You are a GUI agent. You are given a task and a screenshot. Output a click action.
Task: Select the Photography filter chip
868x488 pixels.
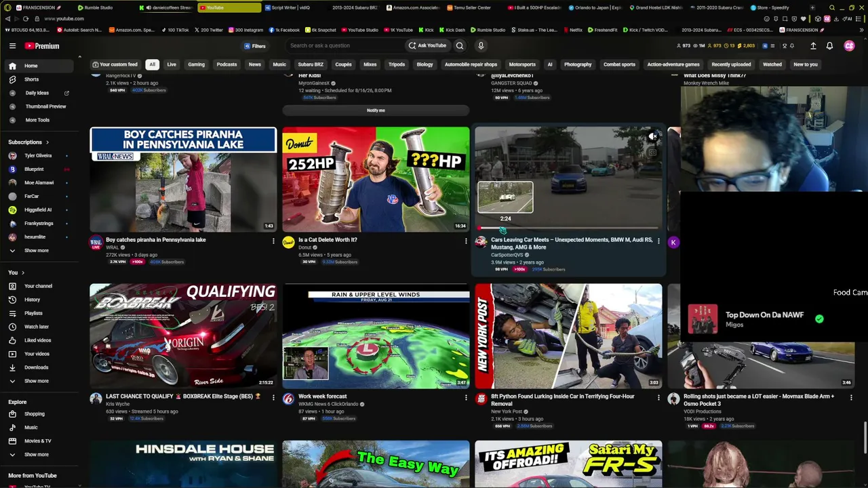(x=578, y=64)
